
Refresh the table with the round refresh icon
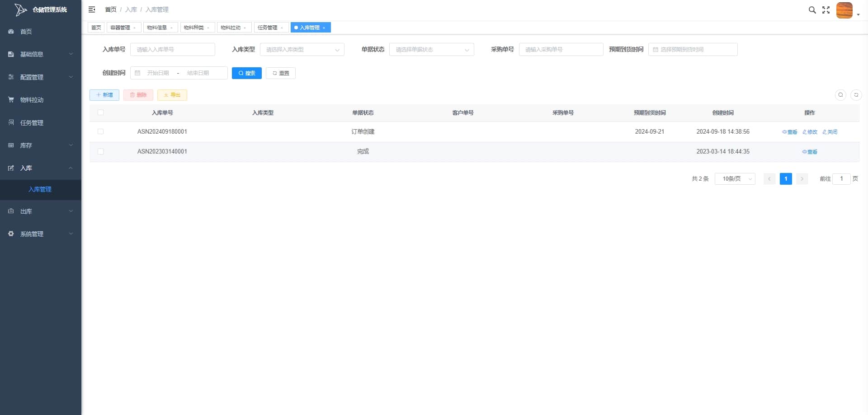856,95
